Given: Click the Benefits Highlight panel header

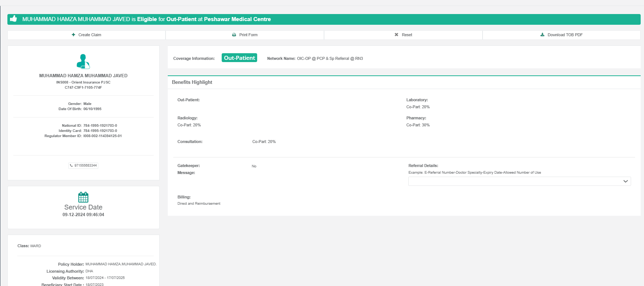Looking at the screenshot, I should pos(192,82).
